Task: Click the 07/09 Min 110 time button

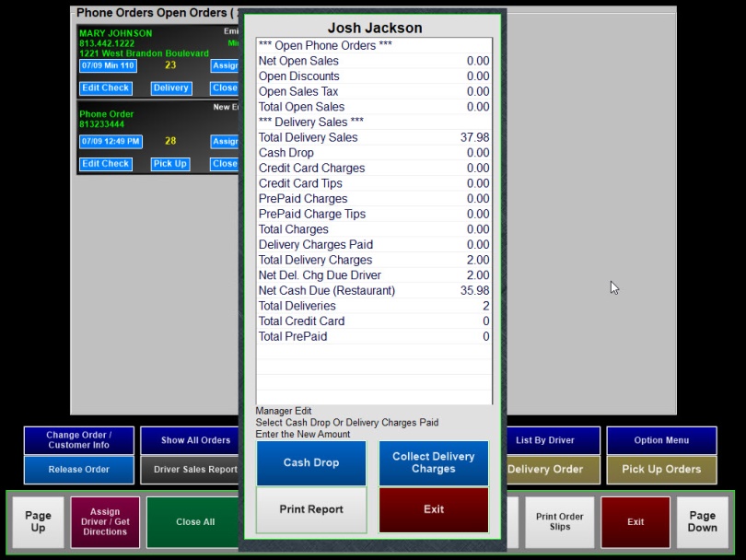Action: click(x=107, y=66)
